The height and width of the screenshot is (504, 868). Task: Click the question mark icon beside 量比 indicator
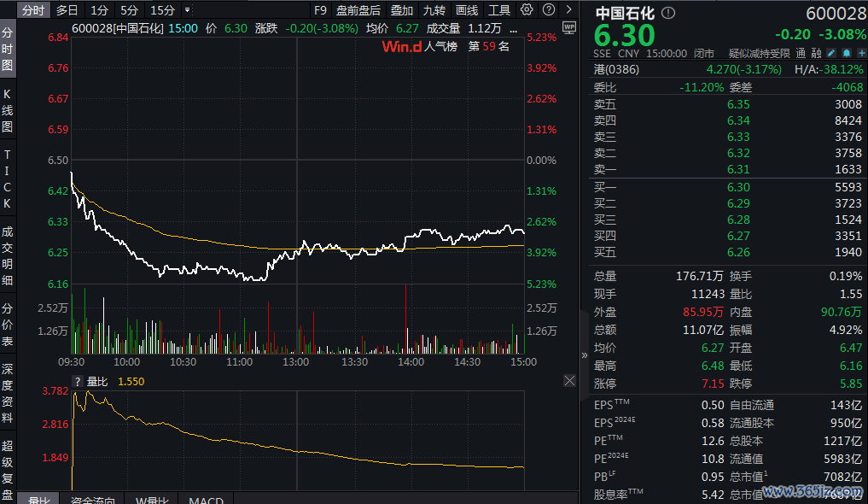78,382
